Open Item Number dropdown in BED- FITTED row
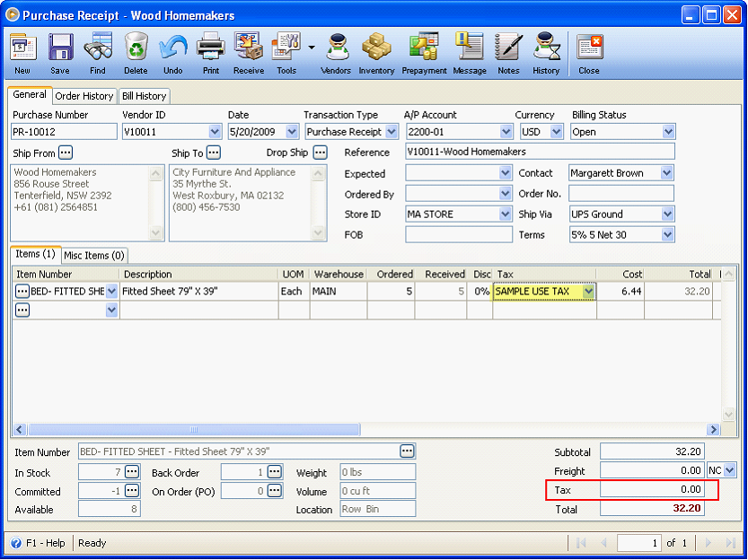The width and height of the screenshot is (748, 560). (111, 291)
